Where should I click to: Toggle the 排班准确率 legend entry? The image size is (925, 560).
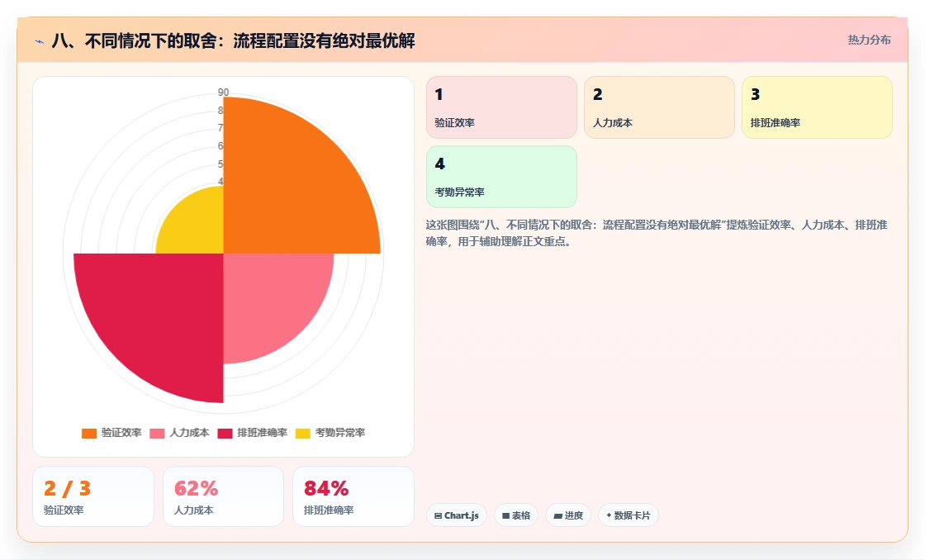[253, 433]
